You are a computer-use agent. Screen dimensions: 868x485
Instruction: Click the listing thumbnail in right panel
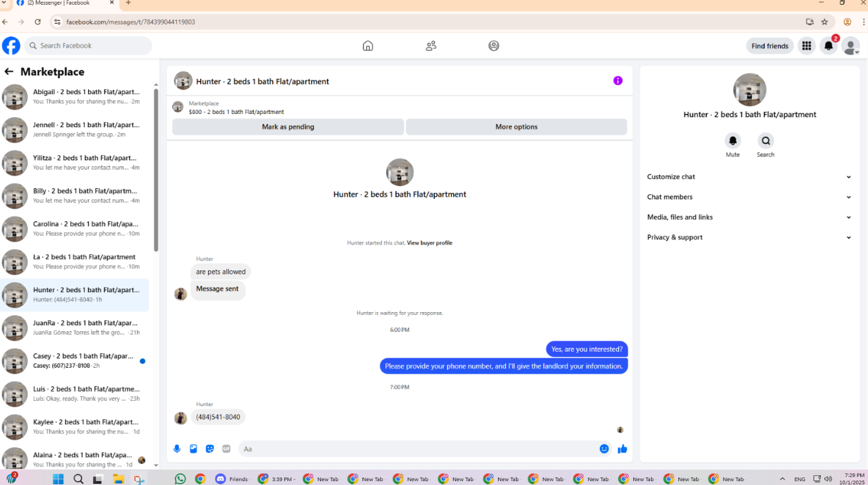tap(749, 90)
